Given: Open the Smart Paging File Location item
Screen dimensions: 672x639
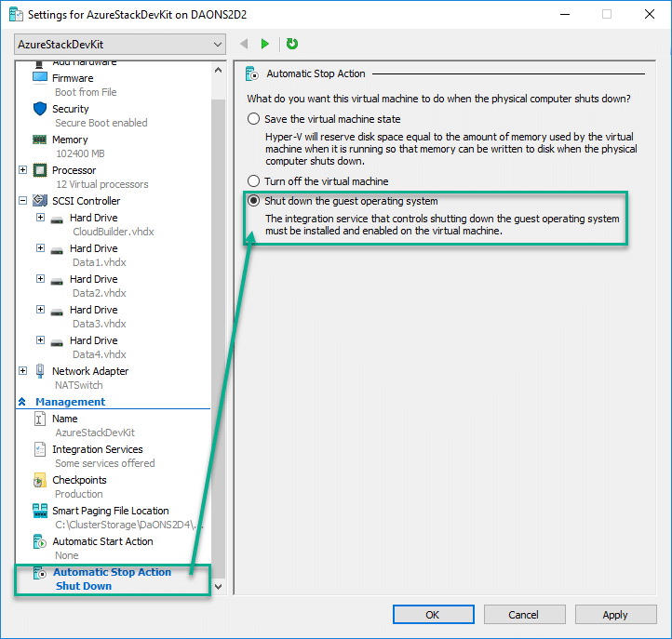Looking at the screenshot, I should [x=110, y=511].
